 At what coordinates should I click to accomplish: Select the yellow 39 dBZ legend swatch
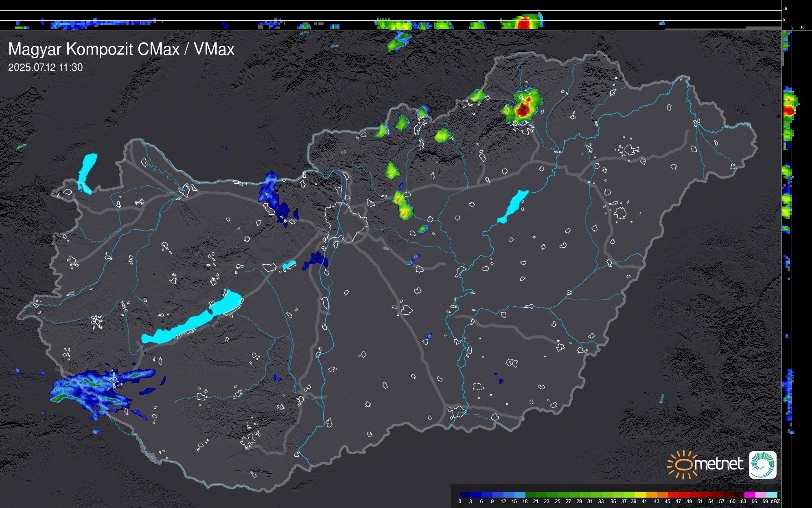(640, 495)
